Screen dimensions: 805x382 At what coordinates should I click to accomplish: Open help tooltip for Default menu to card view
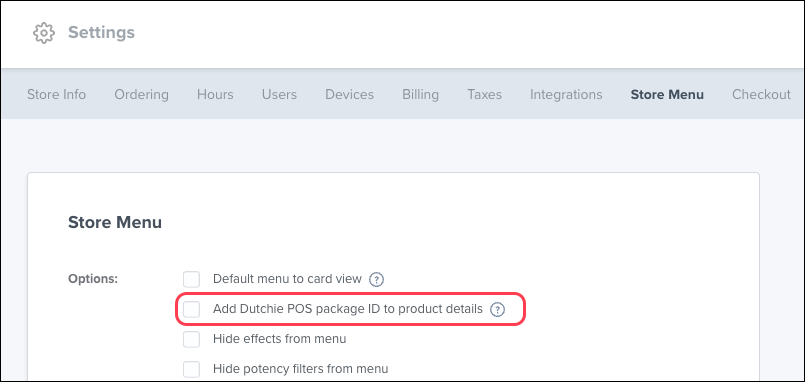(x=377, y=280)
